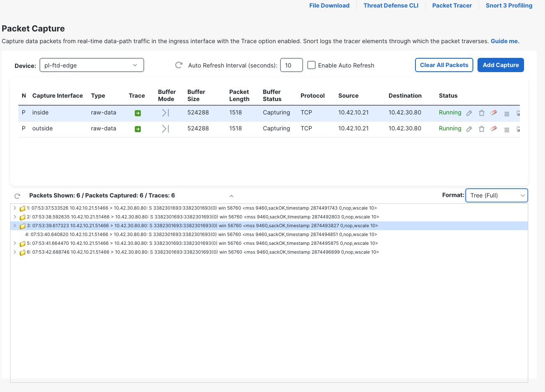Pause the outside capture

tap(507, 130)
